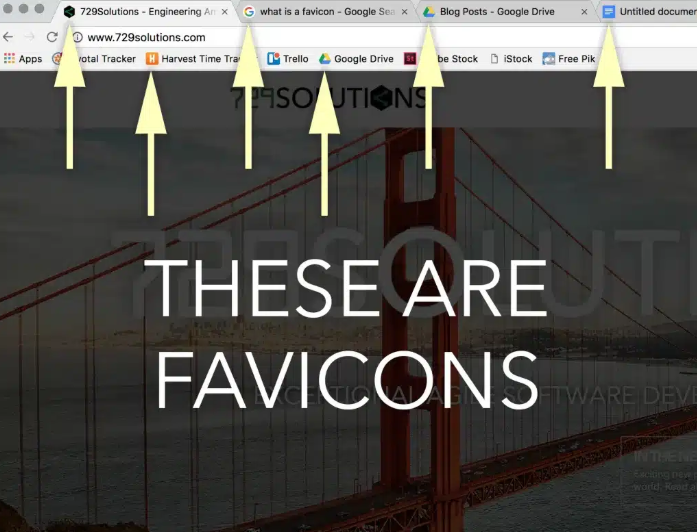Click the Google Drive favicon on Blog Posts tab
Image resolution: width=697 pixels, height=532 pixels.
[429, 12]
